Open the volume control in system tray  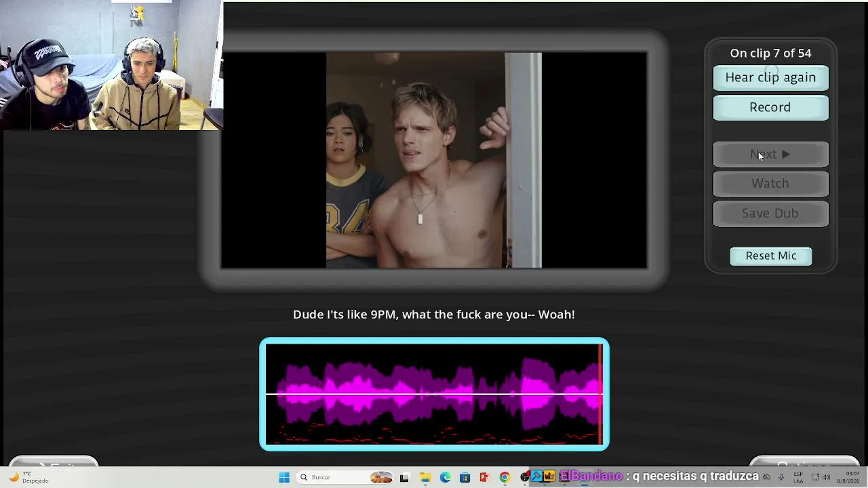826,477
